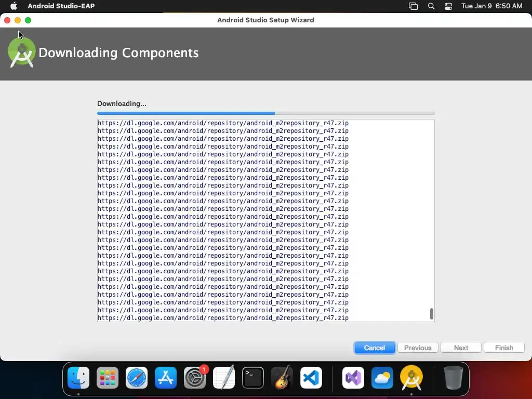Screen dimensions: 532x399
Task: Click the Android Studio Setup Wizard title
Action: tap(265, 20)
